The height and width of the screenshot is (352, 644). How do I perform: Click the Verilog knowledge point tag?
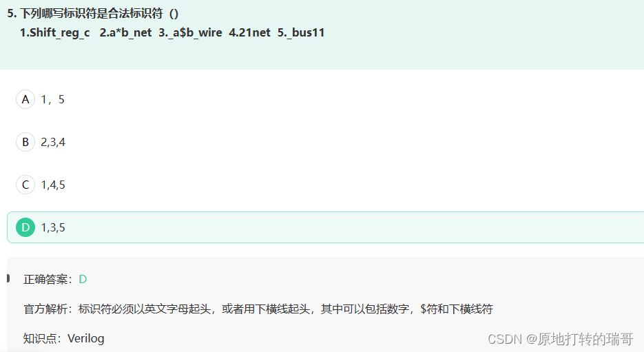(86, 338)
